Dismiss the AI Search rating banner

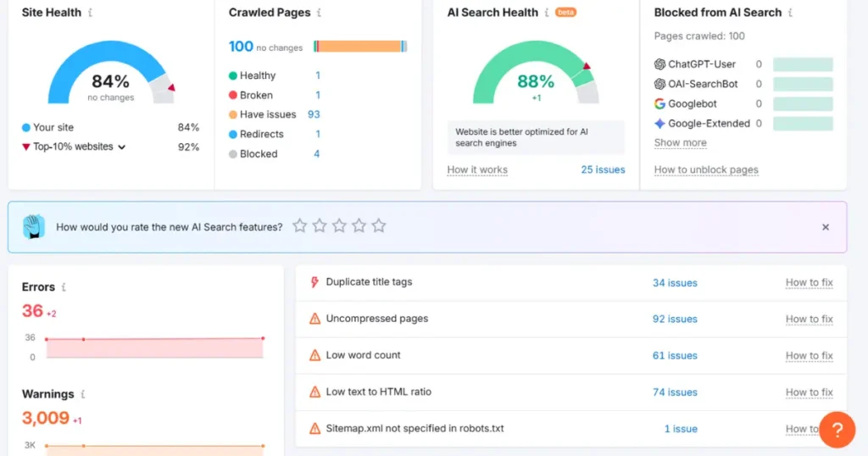826,227
